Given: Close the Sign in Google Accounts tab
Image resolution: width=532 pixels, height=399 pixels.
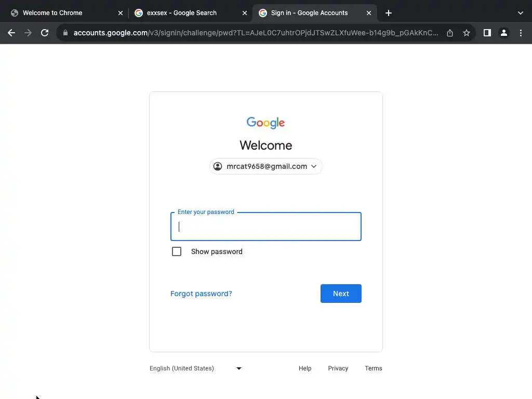Looking at the screenshot, I should click(369, 13).
